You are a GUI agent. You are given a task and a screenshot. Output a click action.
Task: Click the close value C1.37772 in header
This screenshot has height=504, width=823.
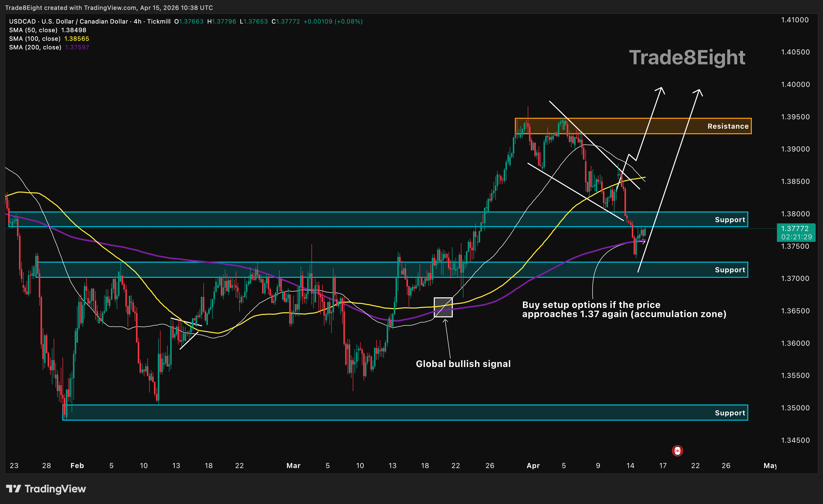pyautogui.click(x=286, y=21)
